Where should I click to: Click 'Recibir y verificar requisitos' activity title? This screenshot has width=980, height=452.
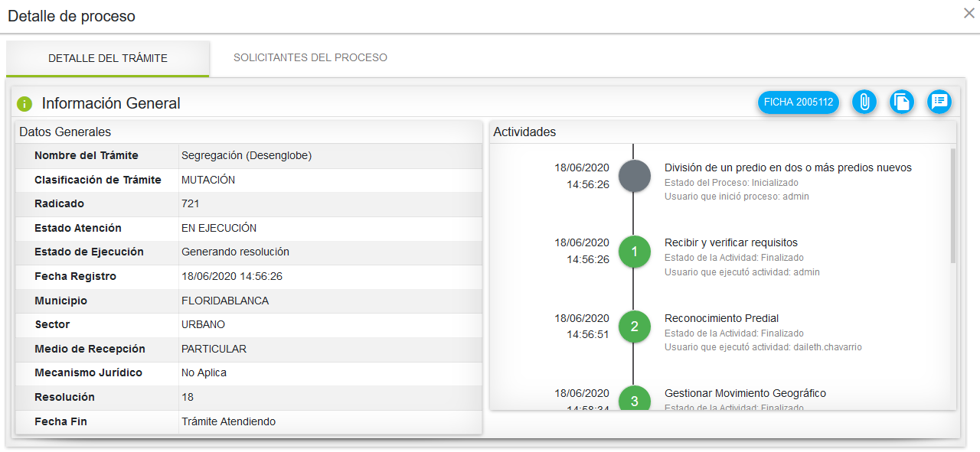coord(731,242)
